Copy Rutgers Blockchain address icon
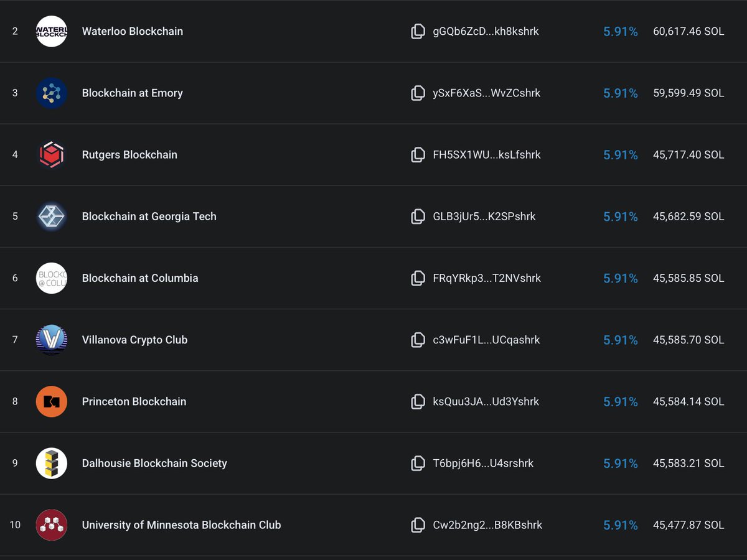This screenshot has width=747, height=560. [418, 154]
